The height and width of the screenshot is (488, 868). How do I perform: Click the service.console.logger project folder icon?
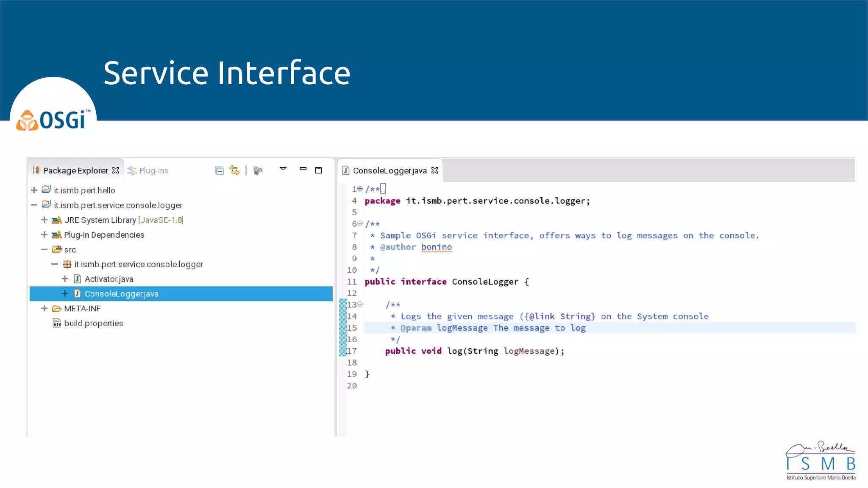click(x=47, y=204)
